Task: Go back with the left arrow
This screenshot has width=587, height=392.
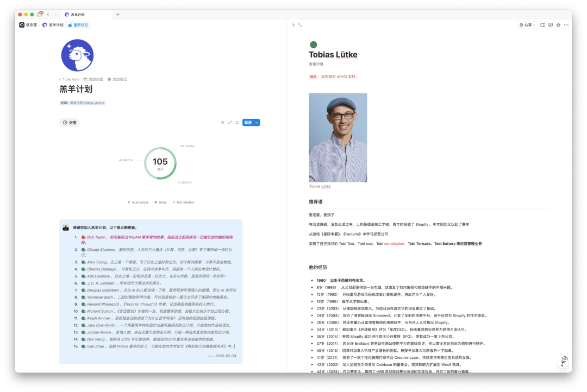Action: 48,15
